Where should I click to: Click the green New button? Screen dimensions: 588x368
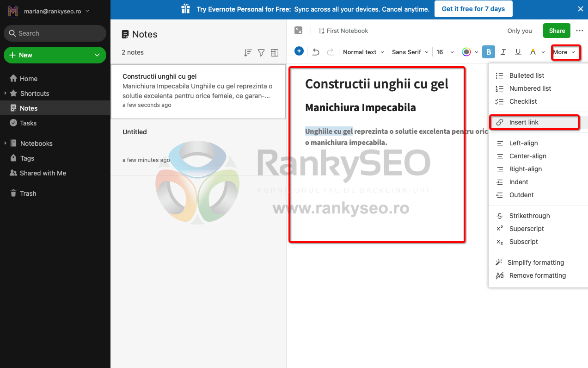coord(55,55)
